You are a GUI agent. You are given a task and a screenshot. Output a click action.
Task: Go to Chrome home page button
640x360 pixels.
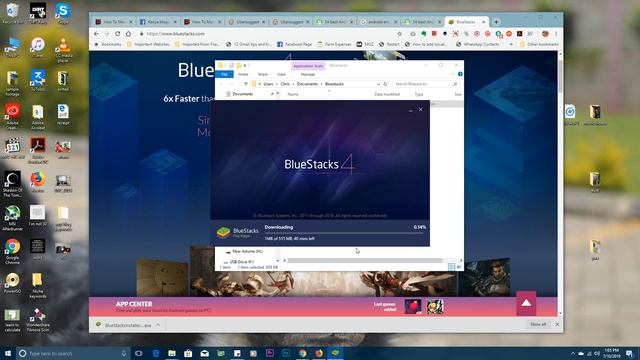pyautogui.click(x=128, y=34)
